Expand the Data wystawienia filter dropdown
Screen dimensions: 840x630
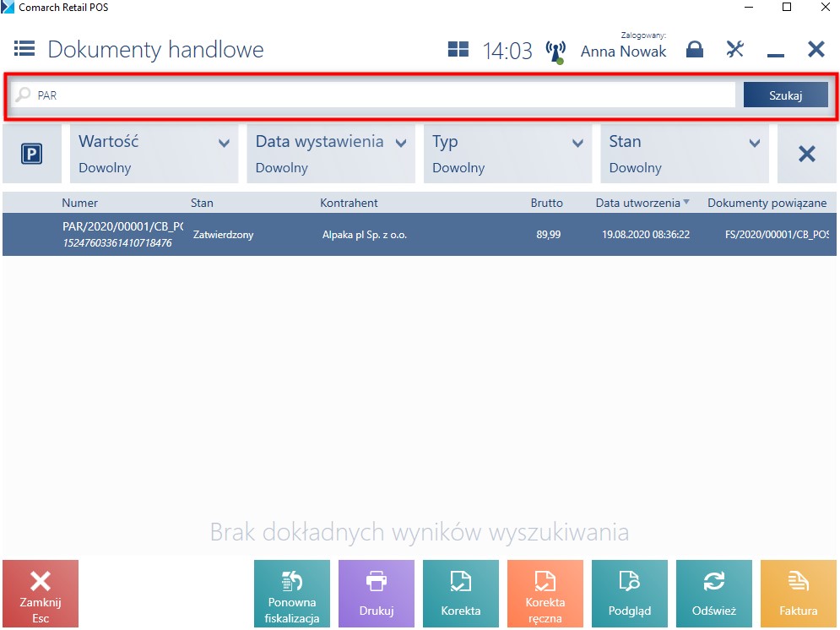click(x=331, y=154)
